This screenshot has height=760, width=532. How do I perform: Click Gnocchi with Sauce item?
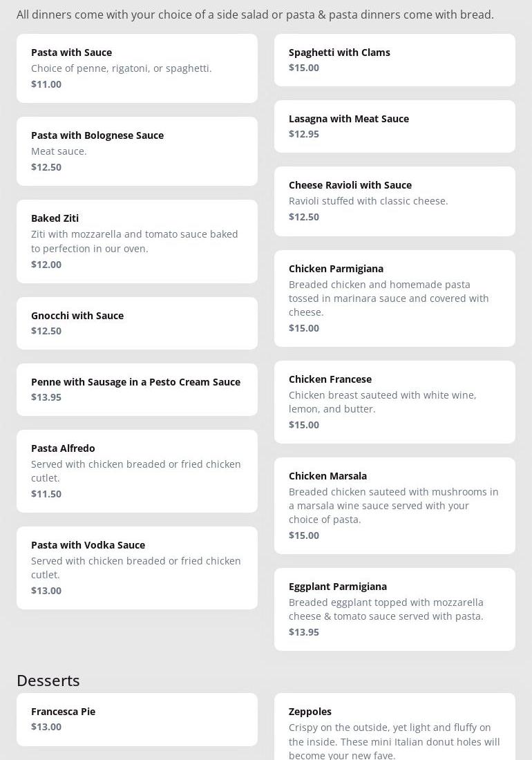[x=137, y=323]
